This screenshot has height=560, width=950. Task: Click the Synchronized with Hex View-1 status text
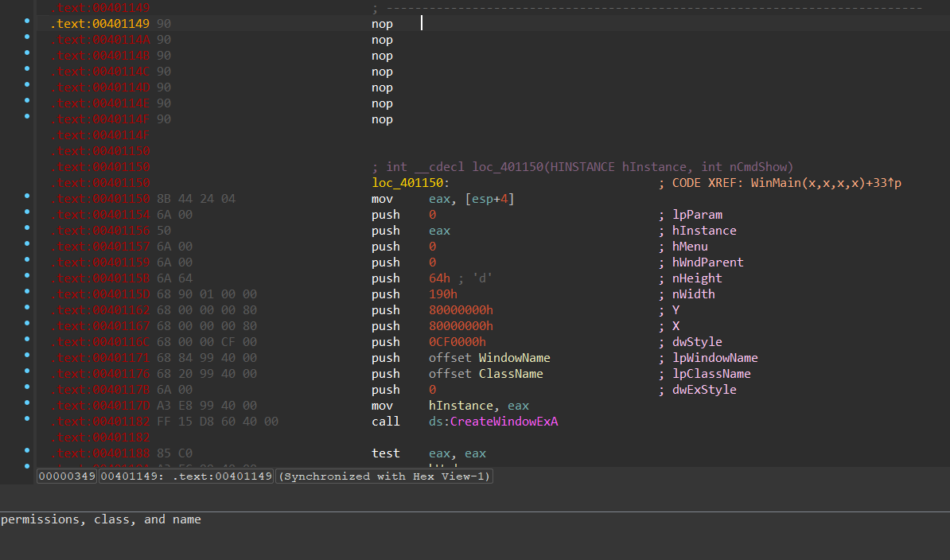(x=384, y=476)
